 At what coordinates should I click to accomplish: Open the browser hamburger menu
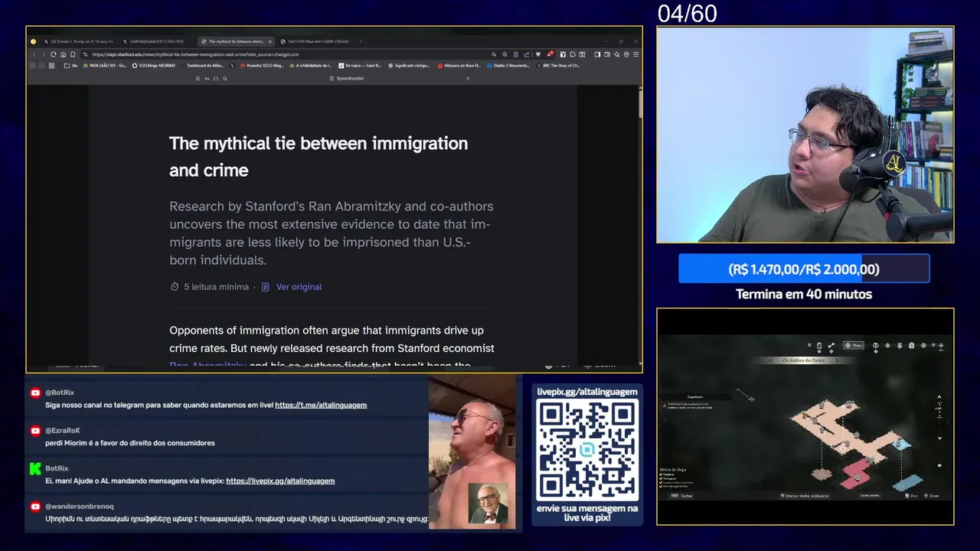636,54
